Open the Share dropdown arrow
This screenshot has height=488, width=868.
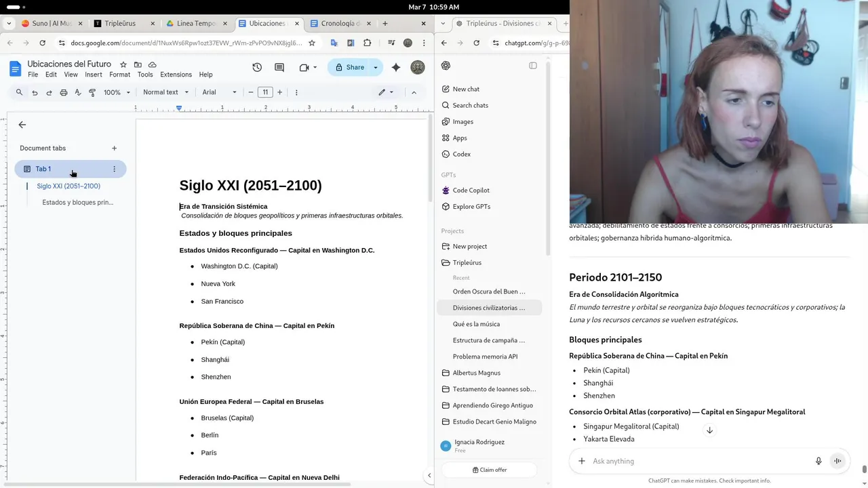pyautogui.click(x=374, y=67)
